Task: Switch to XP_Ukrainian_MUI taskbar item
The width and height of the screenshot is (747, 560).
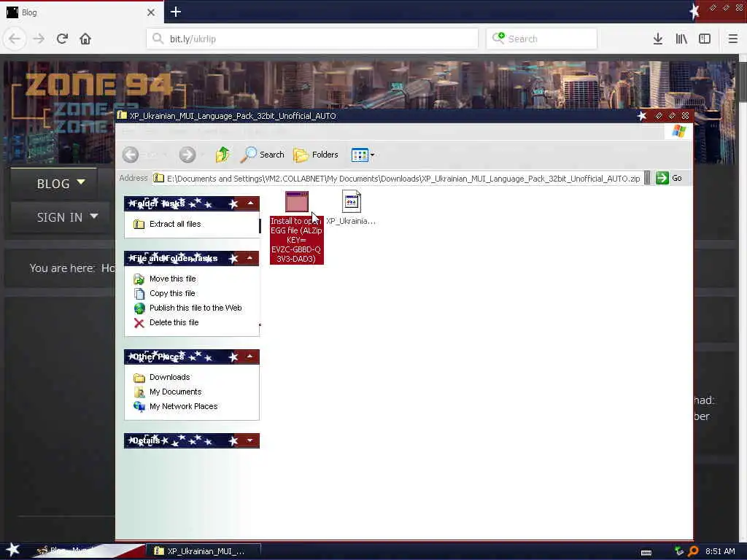Action: click(x=205, y=551)
